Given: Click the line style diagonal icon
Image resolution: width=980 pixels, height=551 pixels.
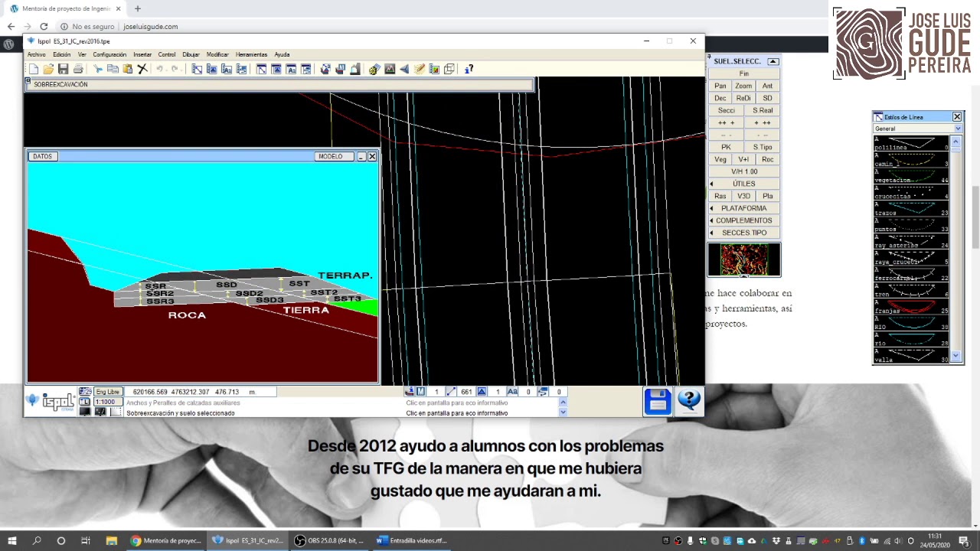Looking at the screenshot, I should tap(451, 392).
